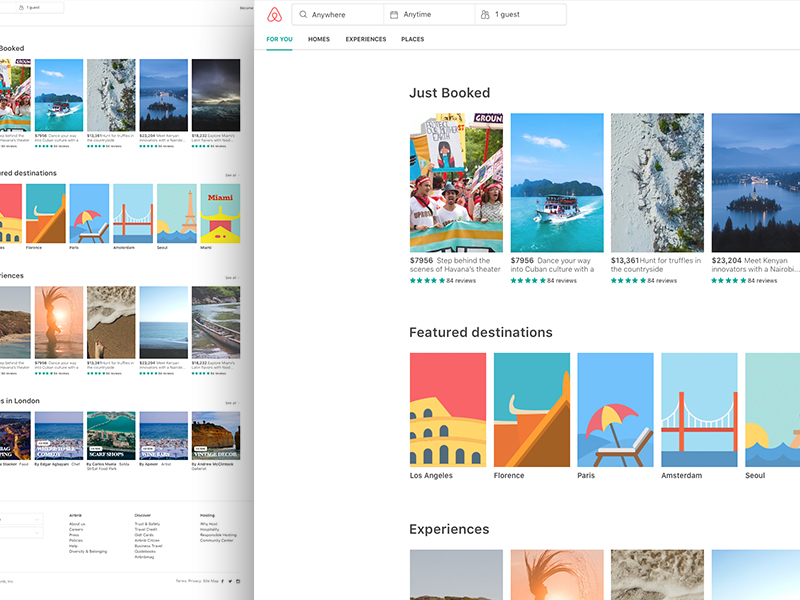Open the Facebook icon in the left page footer

(x=222, y=581)
